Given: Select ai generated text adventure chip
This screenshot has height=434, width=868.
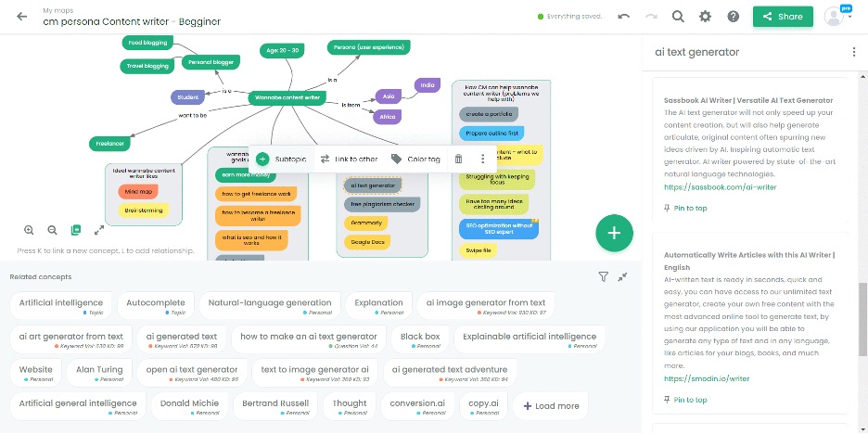Looking at the screenshot, I should pyautogui.click(x=450, y=373).
